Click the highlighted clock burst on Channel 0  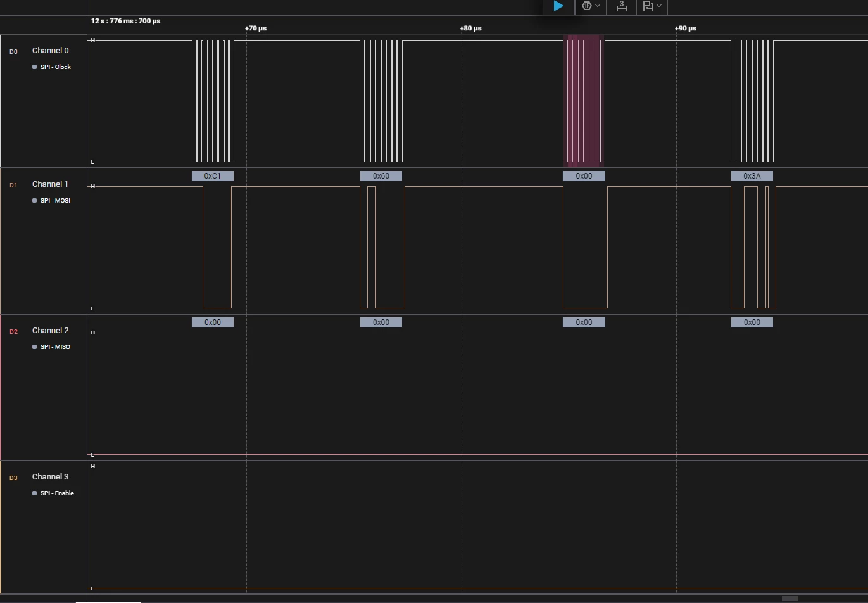click(584, 100)
